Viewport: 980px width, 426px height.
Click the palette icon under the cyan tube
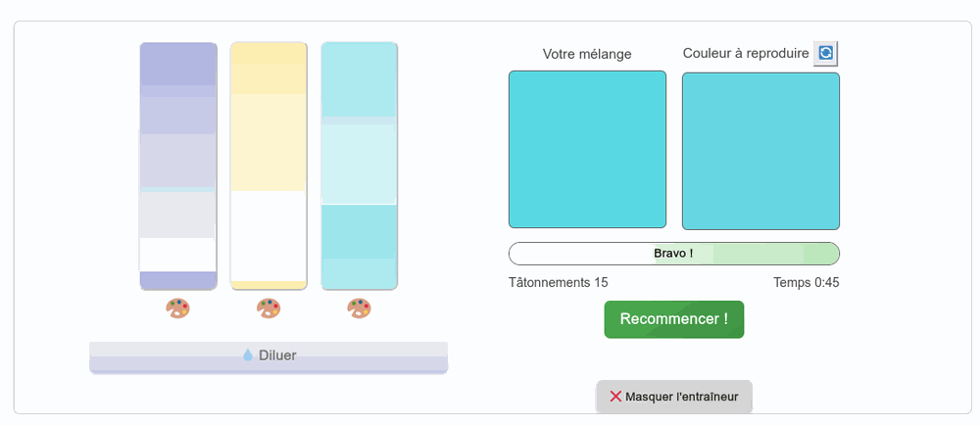[x=359, y=309]
